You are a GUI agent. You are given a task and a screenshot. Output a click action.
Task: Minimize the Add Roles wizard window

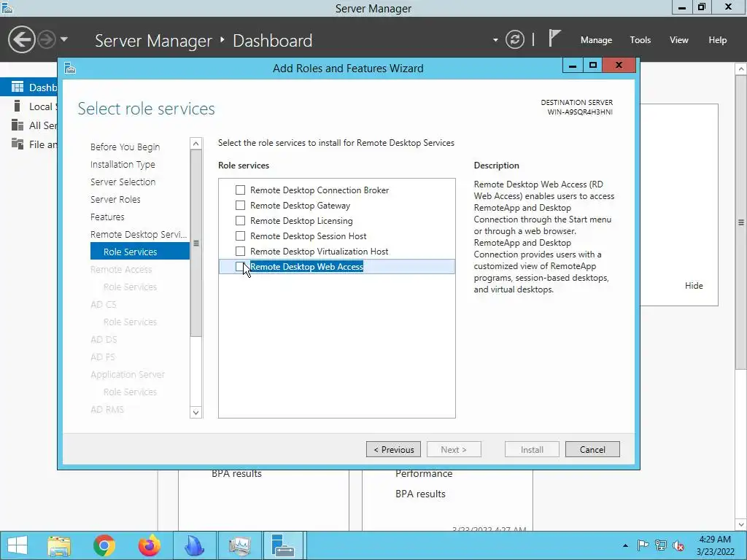[573, 65]
